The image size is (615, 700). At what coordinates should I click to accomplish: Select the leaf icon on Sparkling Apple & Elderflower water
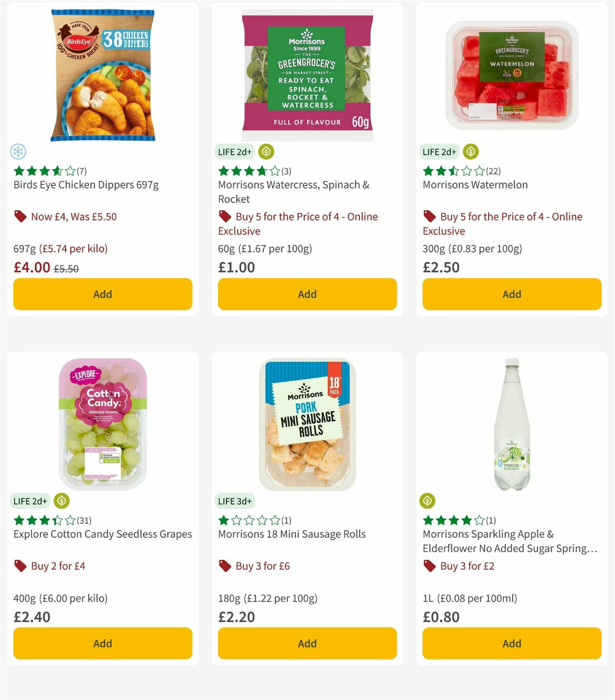pyautogui.click(x=427, y=501)
